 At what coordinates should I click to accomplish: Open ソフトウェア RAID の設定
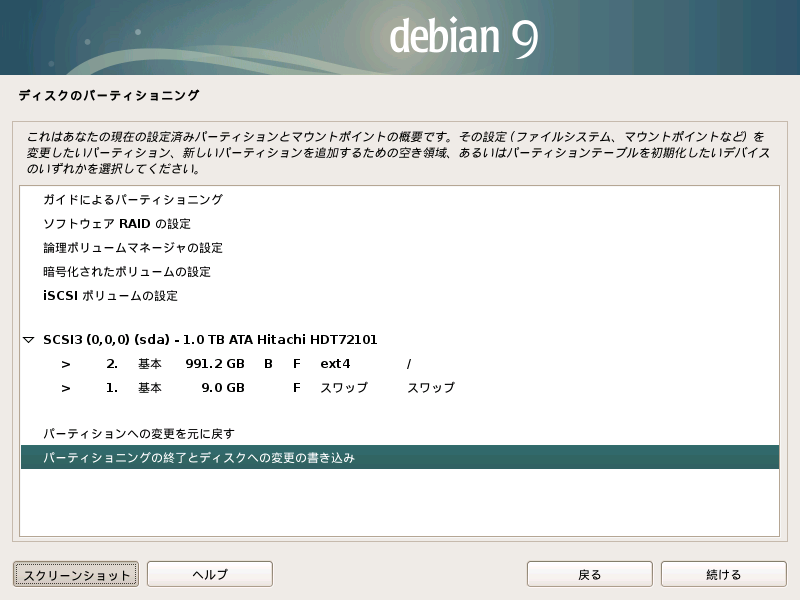coord(116,224)
